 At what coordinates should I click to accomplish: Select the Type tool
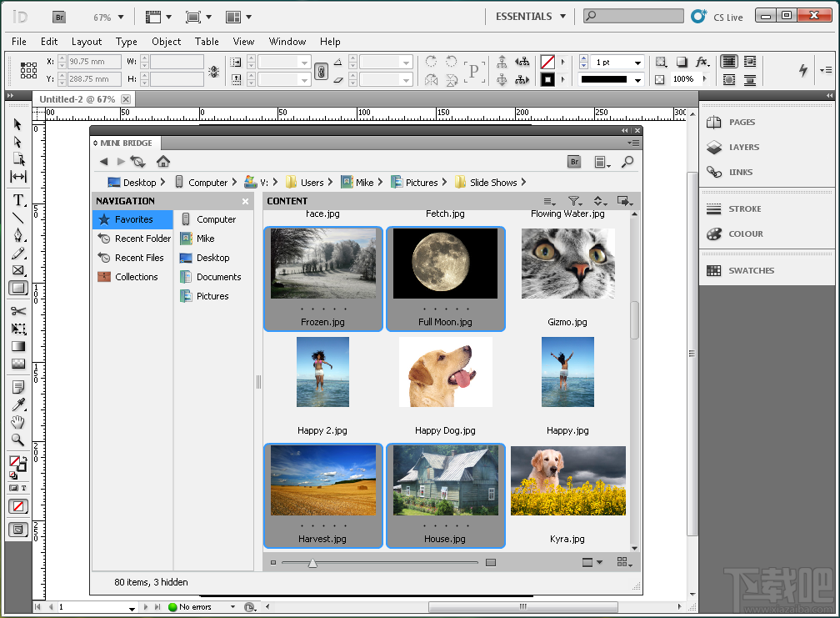click(17, 199)
